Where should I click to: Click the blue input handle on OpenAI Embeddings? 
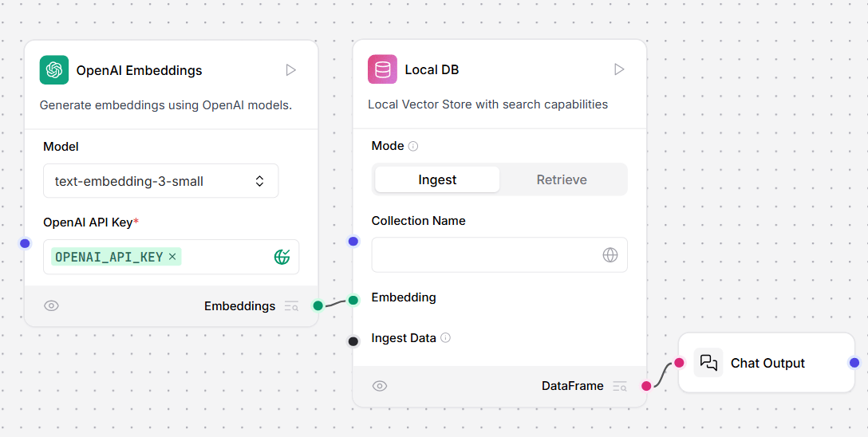(x=25, y=243)
